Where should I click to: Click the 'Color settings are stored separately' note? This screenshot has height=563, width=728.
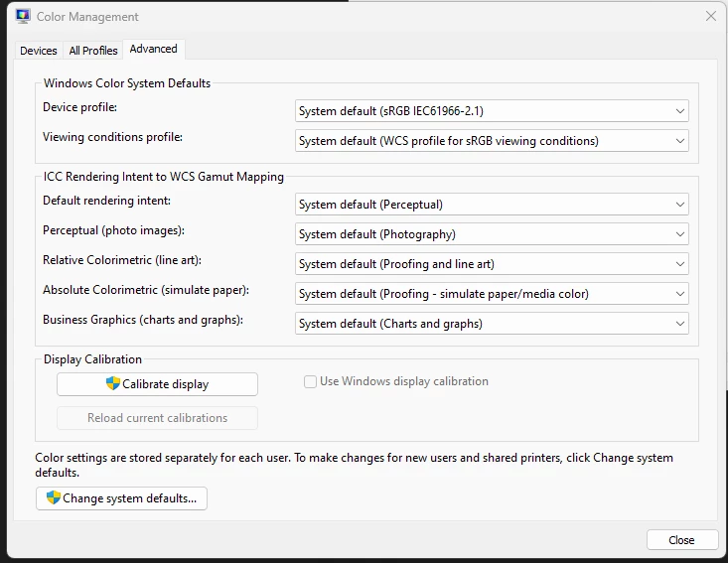(354, 465)
